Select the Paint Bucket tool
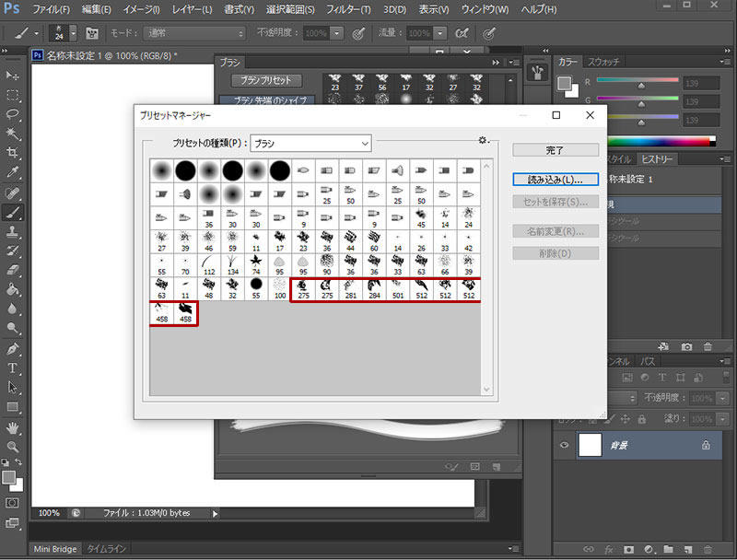Screen dimensions: 737x560 click(x=12, y=289)
